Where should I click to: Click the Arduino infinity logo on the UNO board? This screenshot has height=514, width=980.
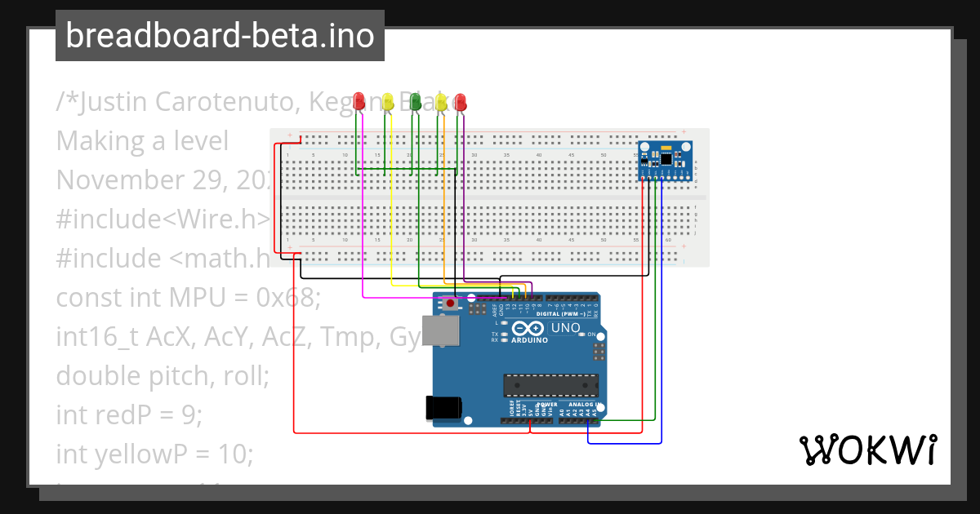click(528, 329)
